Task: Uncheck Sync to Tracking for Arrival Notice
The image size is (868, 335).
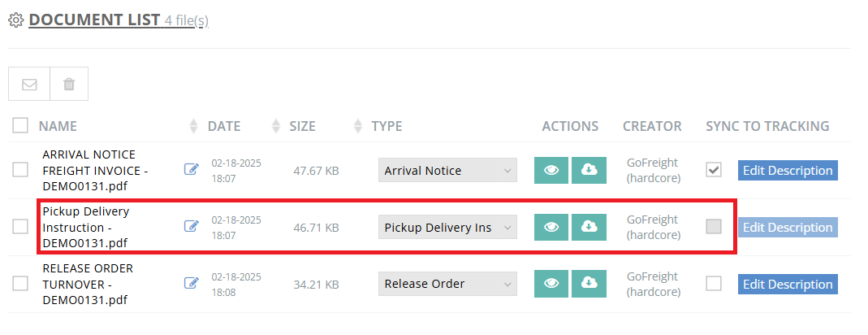Action: click(714, 170)
